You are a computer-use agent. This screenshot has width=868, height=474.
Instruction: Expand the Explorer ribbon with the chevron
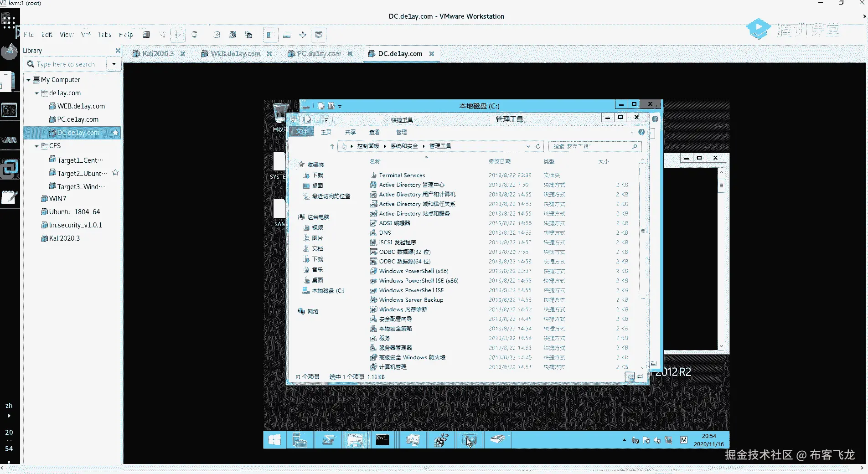631,133
